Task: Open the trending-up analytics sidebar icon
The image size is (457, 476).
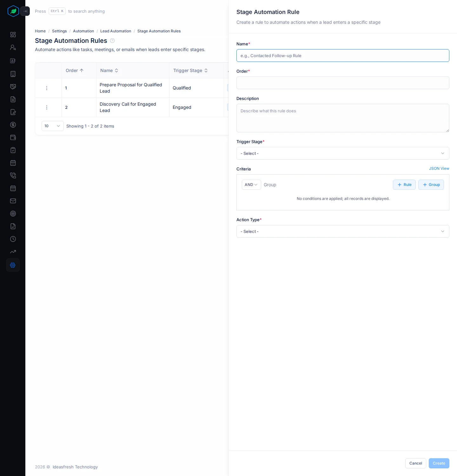Action: [13, 252]
